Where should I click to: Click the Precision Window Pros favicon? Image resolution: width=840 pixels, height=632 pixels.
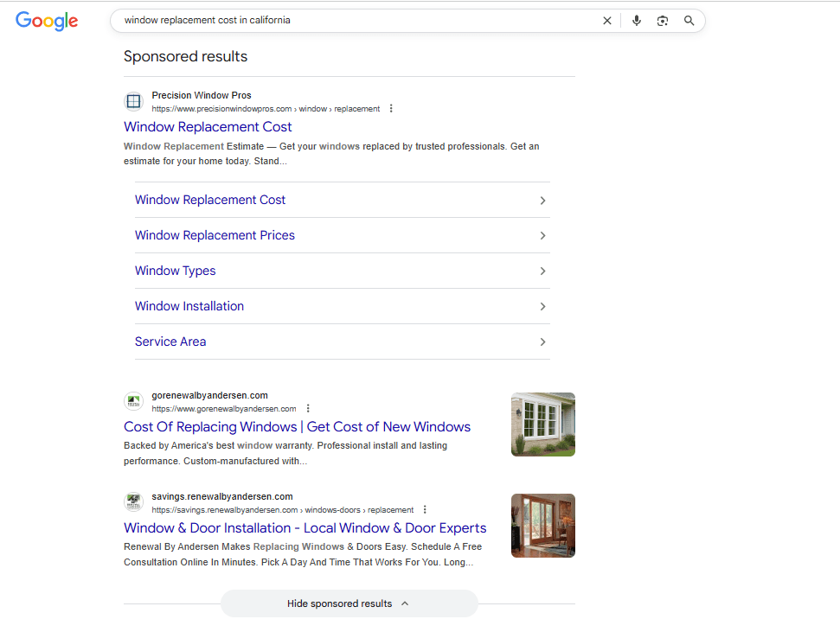pyautogui.click(x=133, y=101)
